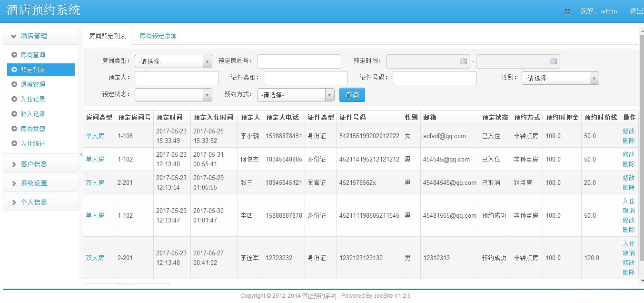Click the 查询 search button

352,95
